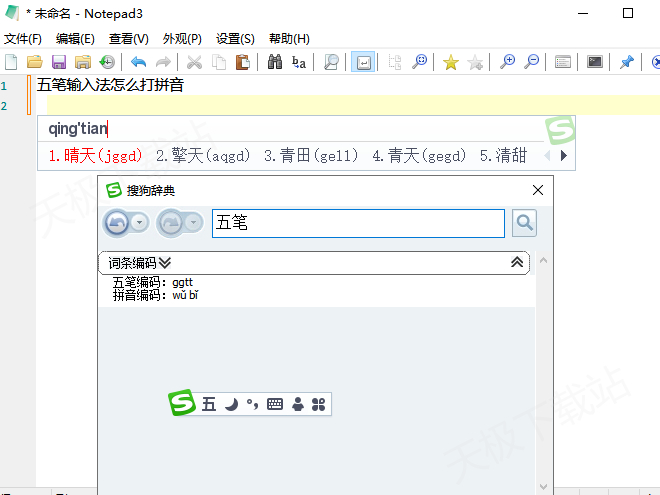
Task: Open the 编辑(E) menu
Action: point(75,39)
